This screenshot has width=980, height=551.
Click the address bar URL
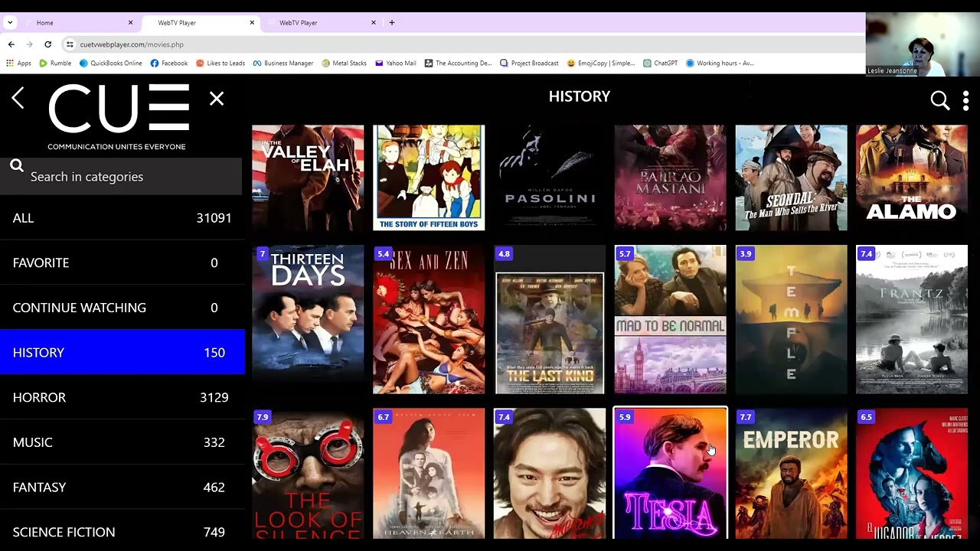click(132, 44)
